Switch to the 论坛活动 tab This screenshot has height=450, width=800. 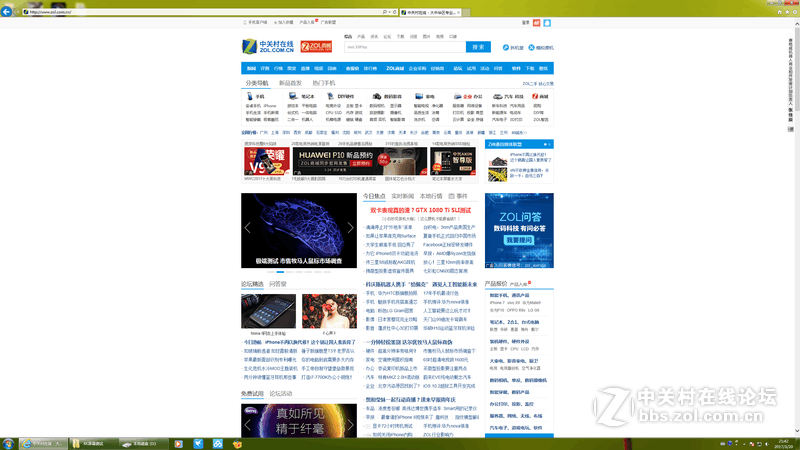pyautogui.click(x=281, y=393)
